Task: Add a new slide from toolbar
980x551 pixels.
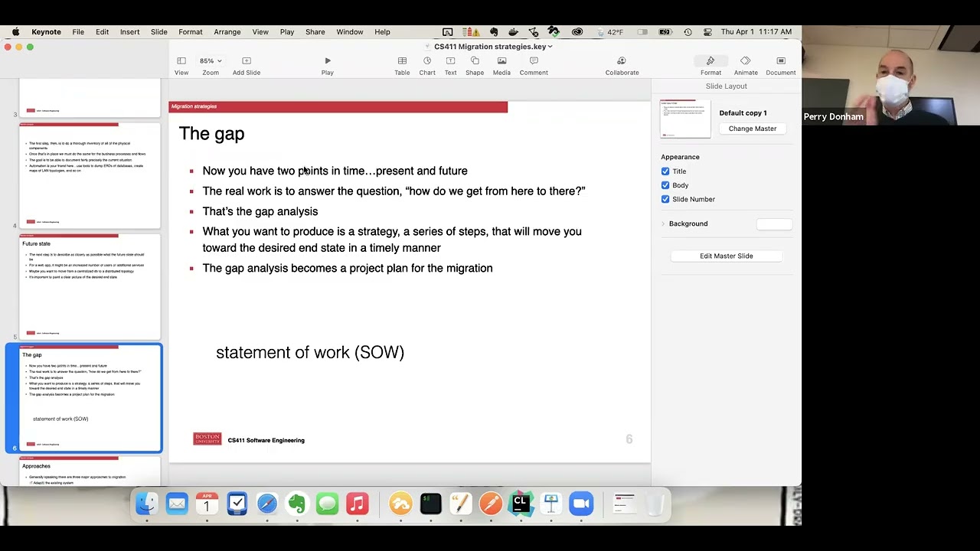Action: pos(247,66)
